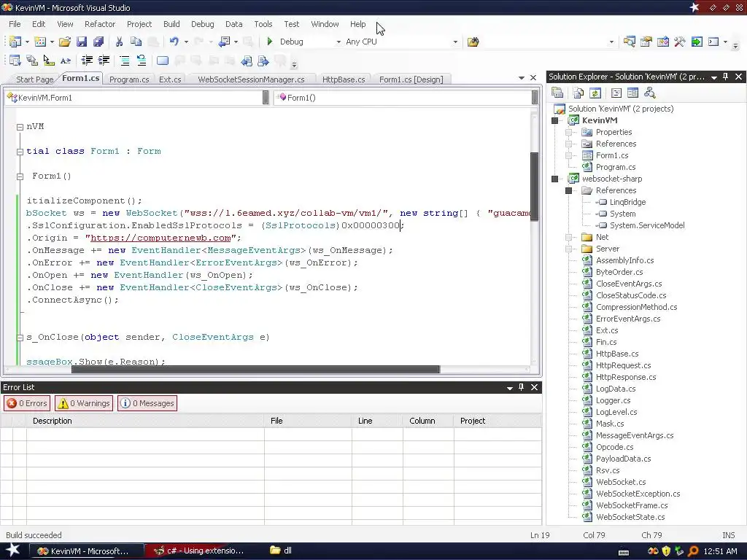Switch to the Program.cs tab

[129, 79]
